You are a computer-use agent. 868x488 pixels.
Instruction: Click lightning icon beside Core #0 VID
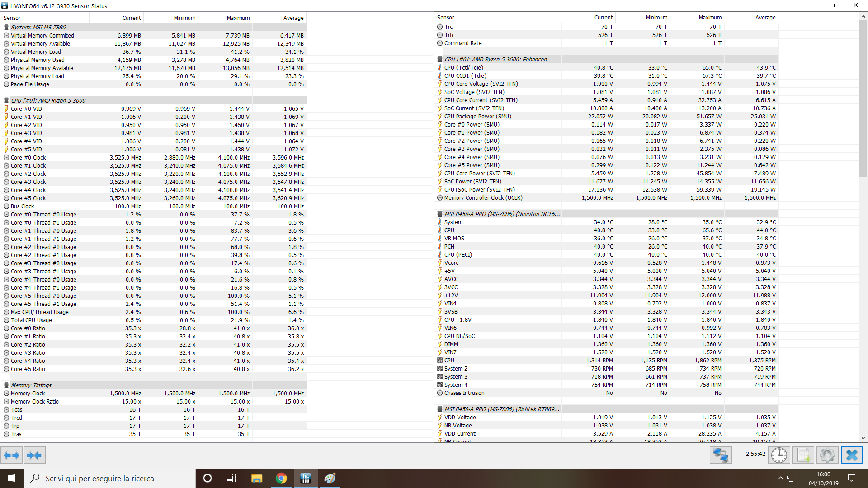[x=6, y=109]
